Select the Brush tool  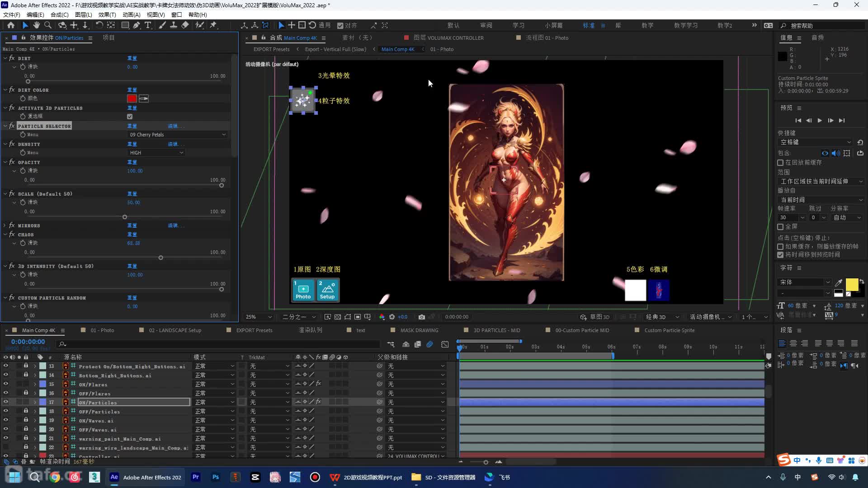162,25
